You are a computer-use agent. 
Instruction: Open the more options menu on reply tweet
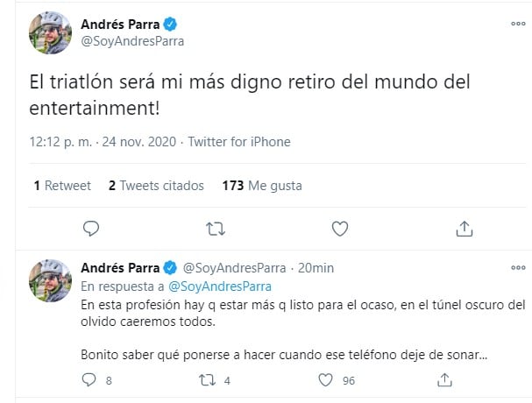518,268
